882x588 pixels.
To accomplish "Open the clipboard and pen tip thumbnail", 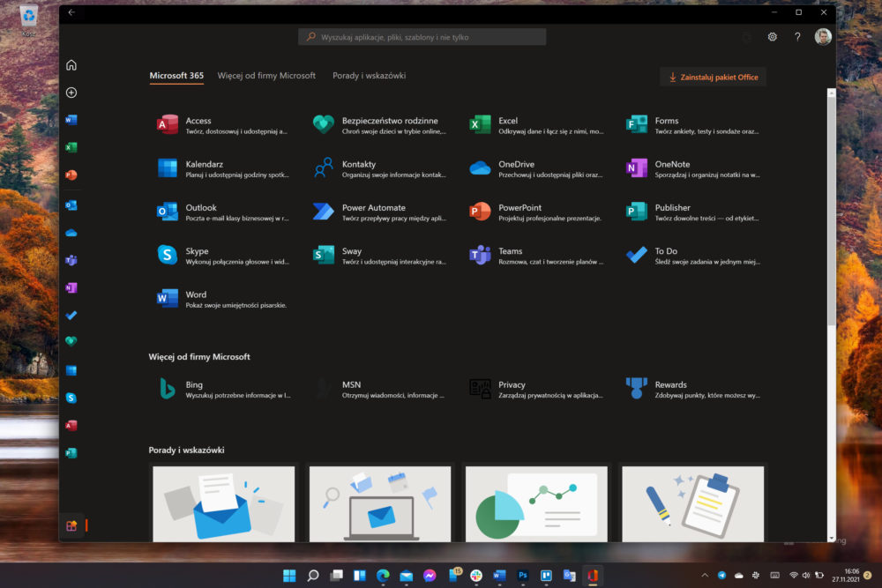I will tap(693, 503).
